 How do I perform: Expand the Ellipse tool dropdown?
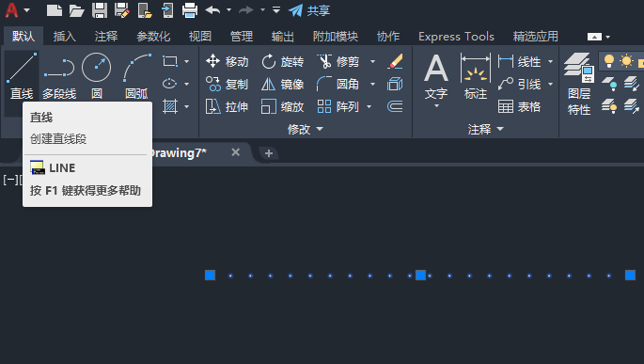187,84
